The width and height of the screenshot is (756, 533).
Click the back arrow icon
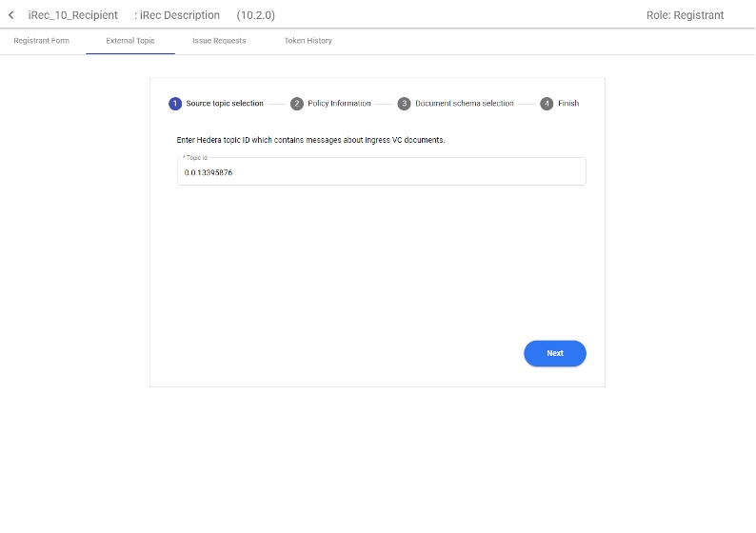click(x=11, y=15)
